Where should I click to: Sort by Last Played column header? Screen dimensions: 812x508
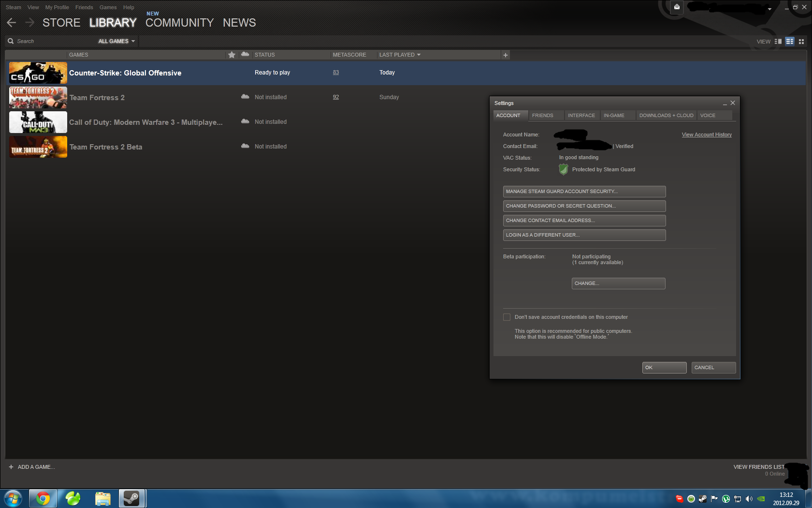(x=400, y=55)
